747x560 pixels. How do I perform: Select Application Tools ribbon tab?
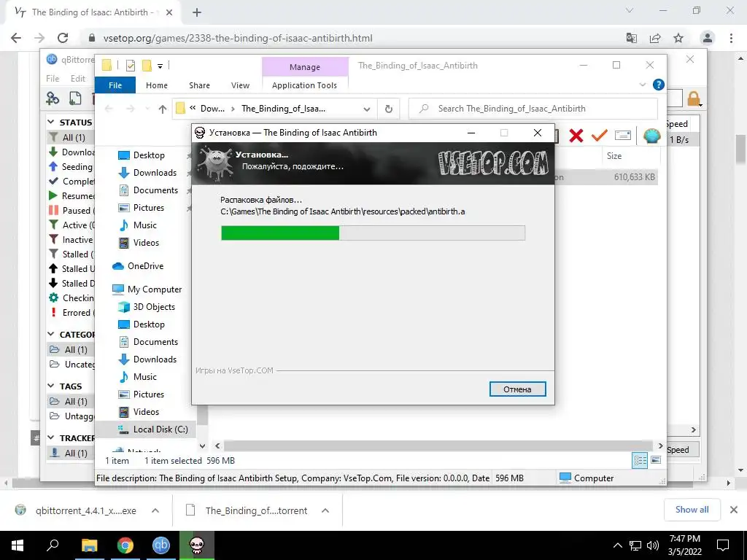(x=304, y=85)
